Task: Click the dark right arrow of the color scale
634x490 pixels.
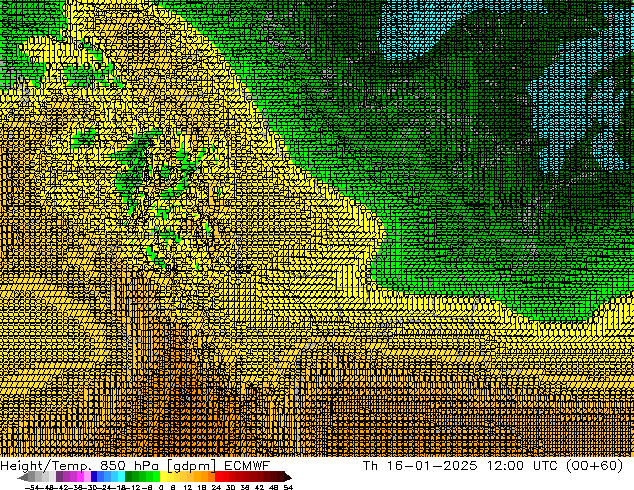Action: [x=288, y=477]
